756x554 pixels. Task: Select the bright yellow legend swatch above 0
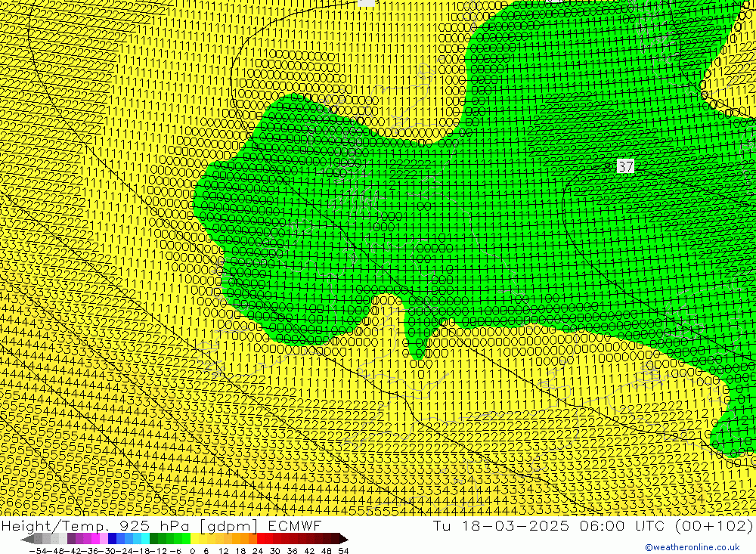point(195,540)
